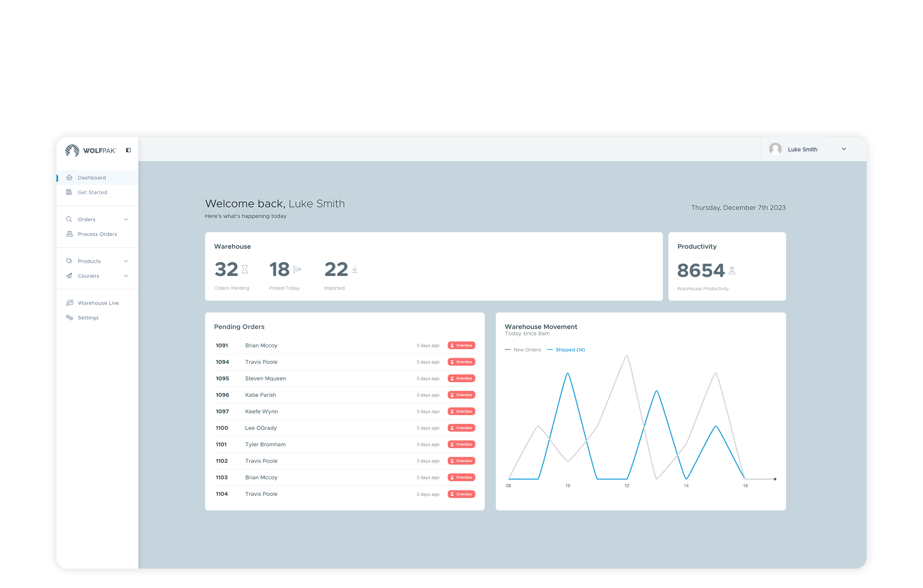This screenshot has height=588, width=923.
Task: Click the Overdue badge for order 1091
Action: click(462, 345)
